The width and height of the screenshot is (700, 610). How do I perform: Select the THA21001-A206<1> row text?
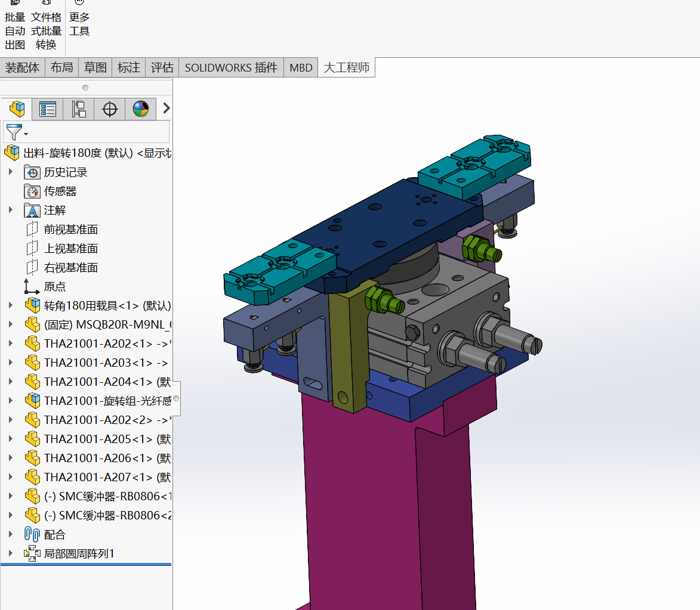pyautogui.click(x=107, y=459)
